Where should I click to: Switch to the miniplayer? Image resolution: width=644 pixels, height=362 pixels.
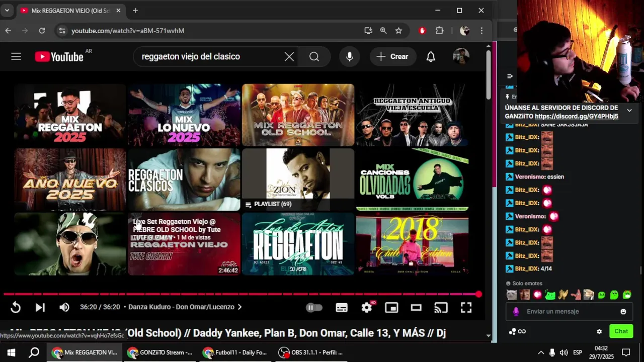[391, 308]
